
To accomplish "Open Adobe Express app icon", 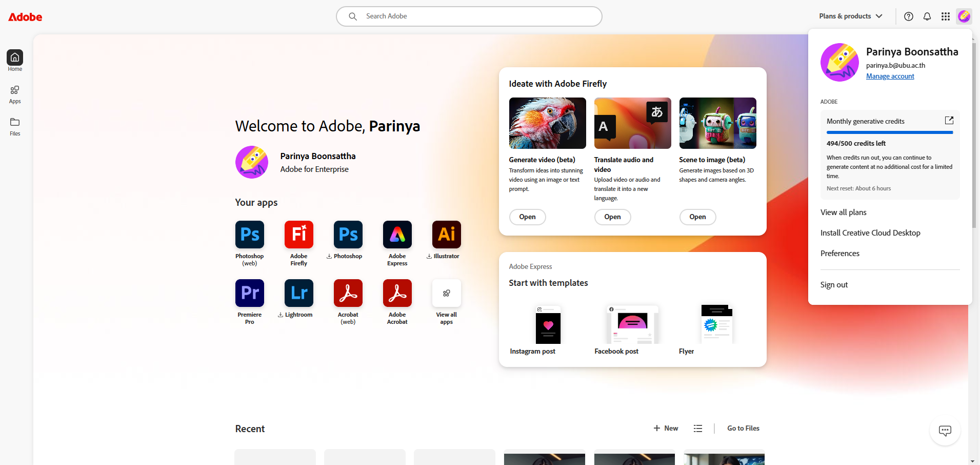I will click(x=397, y=235).
